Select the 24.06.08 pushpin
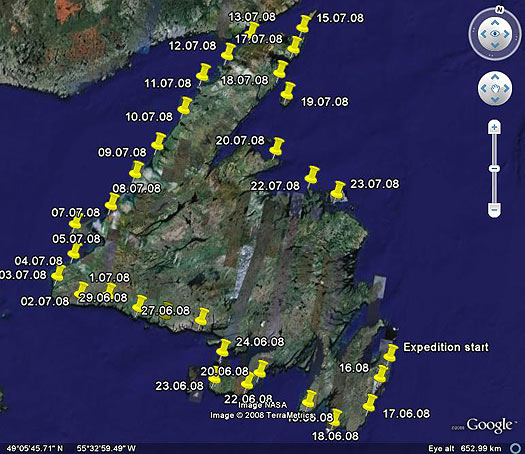This screenshot has width=525, height=454. coord(223,349)
